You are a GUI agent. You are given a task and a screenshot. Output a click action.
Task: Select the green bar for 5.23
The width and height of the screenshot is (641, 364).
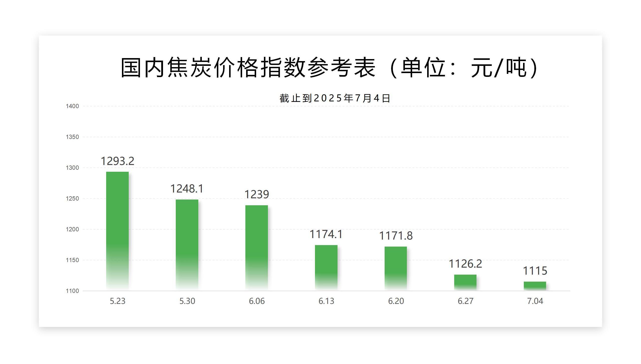(117, 231)
